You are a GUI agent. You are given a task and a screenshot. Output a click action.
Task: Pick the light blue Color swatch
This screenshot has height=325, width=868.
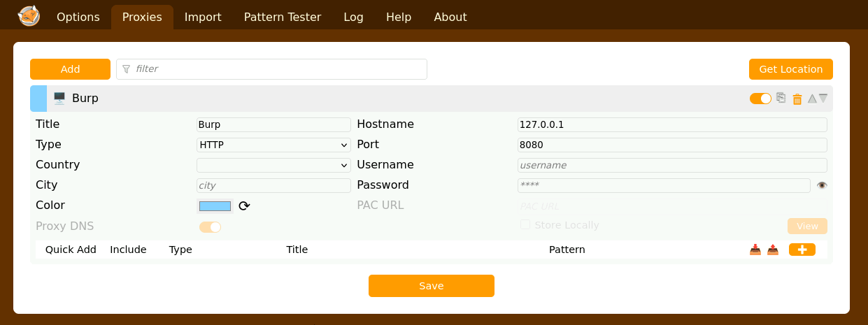coord(215,205)
